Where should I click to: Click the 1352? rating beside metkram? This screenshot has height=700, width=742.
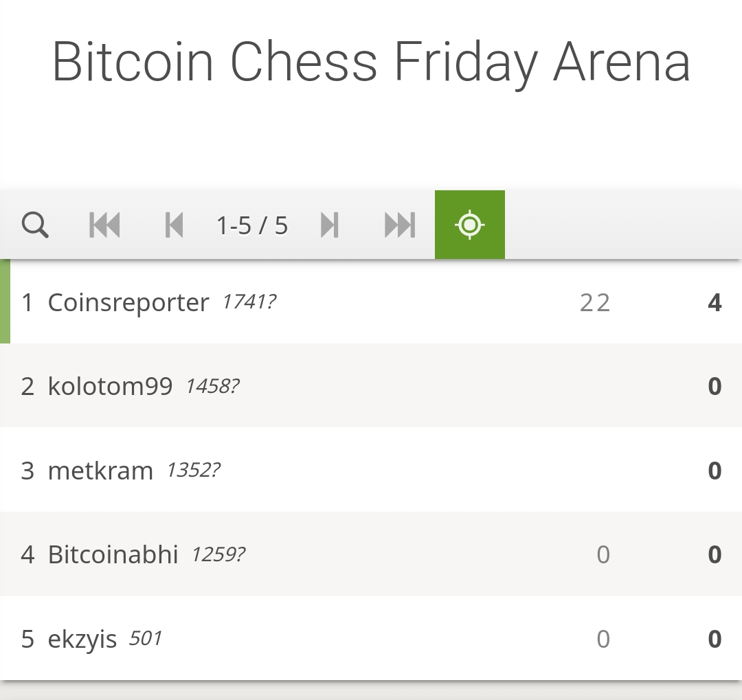[x=193, y=470]
